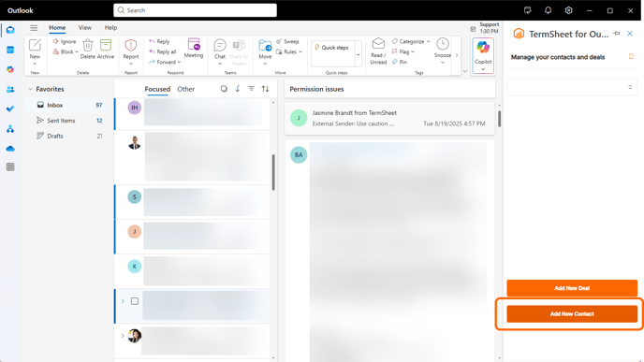Reply to the selected email
This screenshot has height=362, width=644.
pyautogui.click(x=159, y=41)
